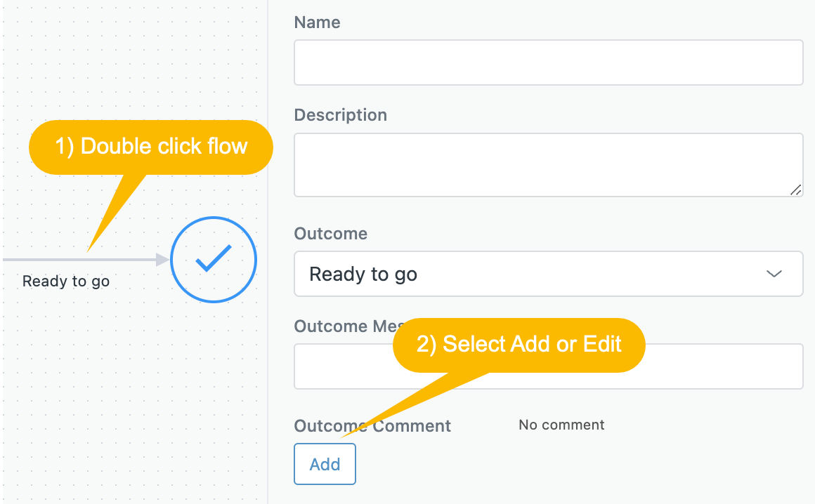Screen dimensions: 815x504
Task: Click the chevron on the Outcome selector
Action: (x=774, y=274)
